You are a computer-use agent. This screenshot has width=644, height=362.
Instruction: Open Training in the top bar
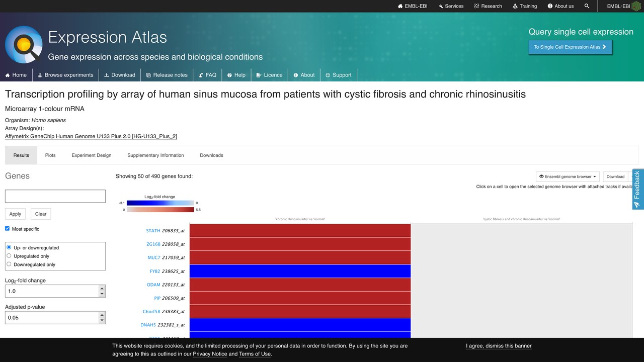click(x=525, y=6)
